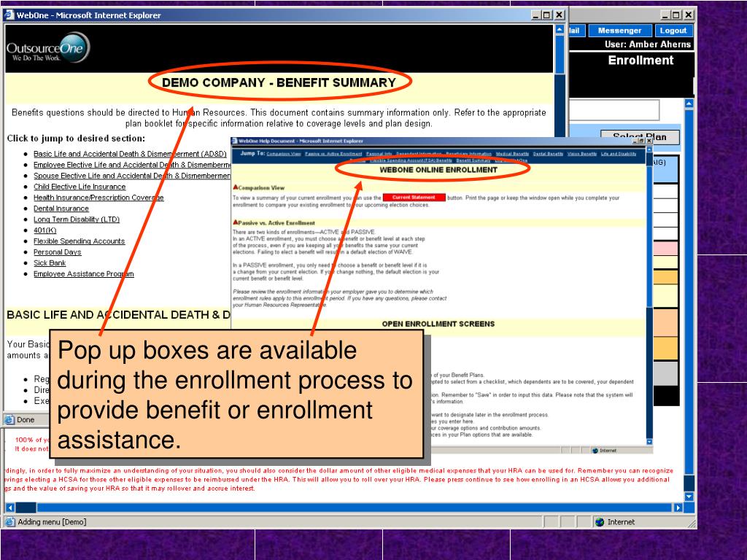The image size is (747, 560).
Task: Click the red triangle beside Comparison View heading
Action: [236, 187]
